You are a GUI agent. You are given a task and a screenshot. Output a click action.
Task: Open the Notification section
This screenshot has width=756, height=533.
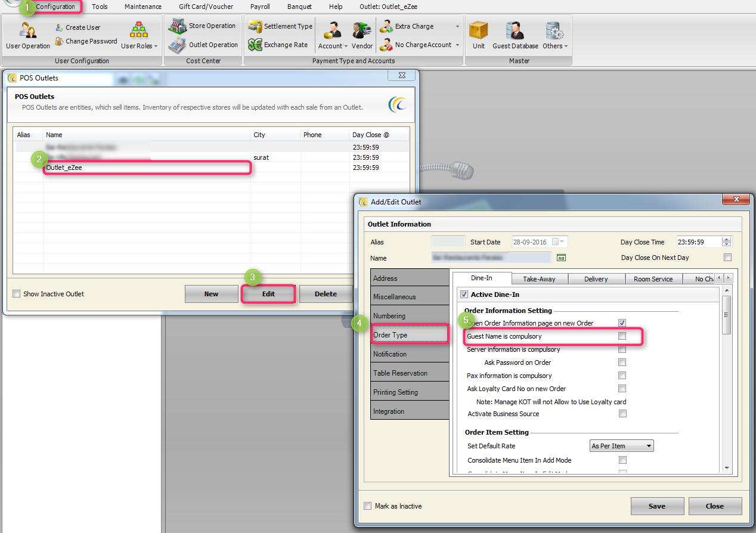[x=410, y=354]
